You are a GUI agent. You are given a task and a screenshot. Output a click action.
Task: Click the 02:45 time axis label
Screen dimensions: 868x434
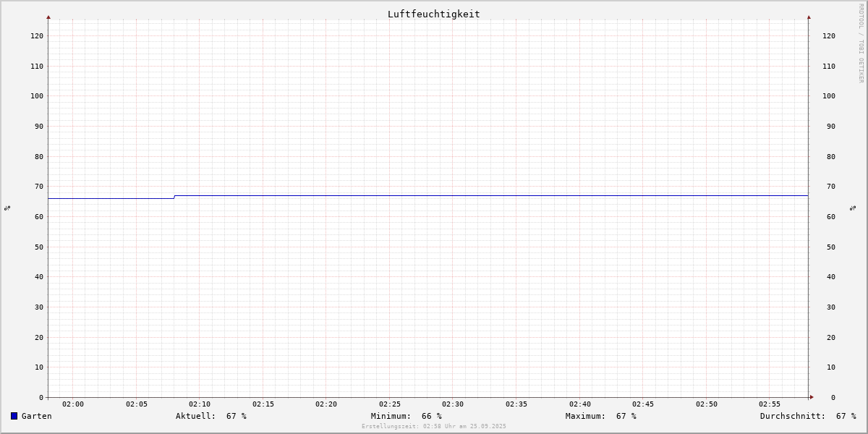click(x=643, y=404)
